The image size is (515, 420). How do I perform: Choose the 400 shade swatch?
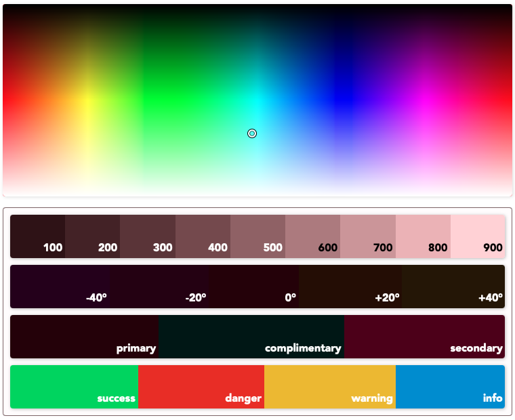pos(203,236)
